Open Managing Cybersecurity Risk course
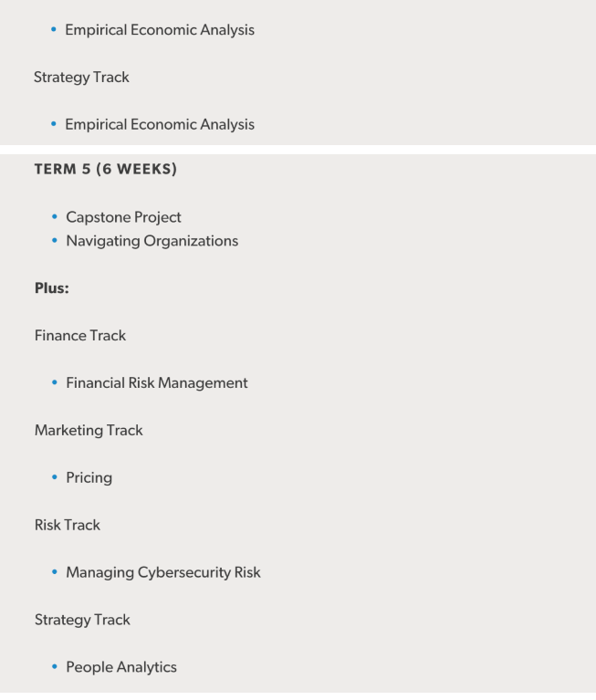The width and height of the screenshot is (596, 700). [x=163, y=573]
